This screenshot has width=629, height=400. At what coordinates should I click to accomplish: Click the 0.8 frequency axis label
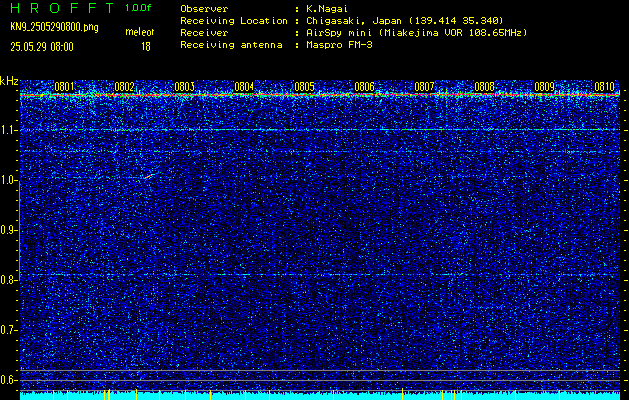(x=8, y=280)
